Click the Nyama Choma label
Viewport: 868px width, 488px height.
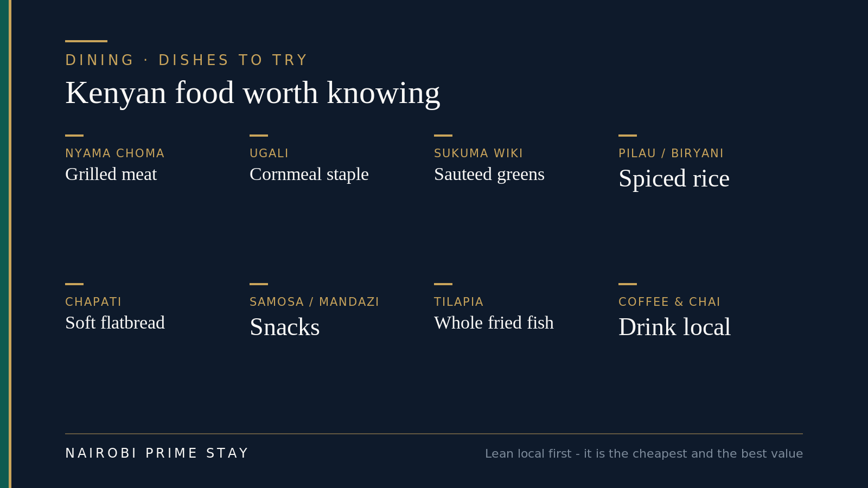pos(115,153)
